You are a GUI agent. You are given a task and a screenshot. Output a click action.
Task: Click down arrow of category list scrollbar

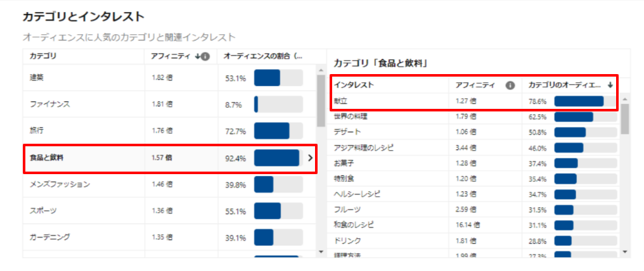coord(321,252)
